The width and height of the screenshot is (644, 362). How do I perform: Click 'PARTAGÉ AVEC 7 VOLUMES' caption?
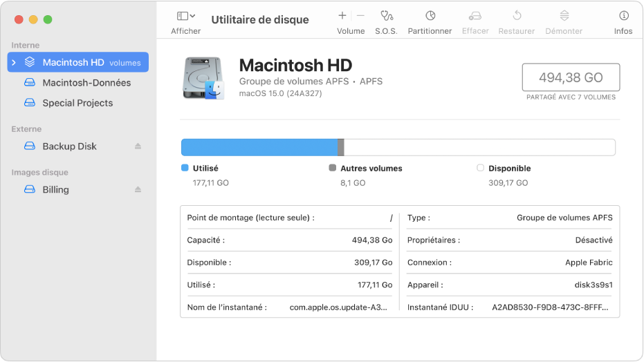pyautogui.click(x=571, y=97)
